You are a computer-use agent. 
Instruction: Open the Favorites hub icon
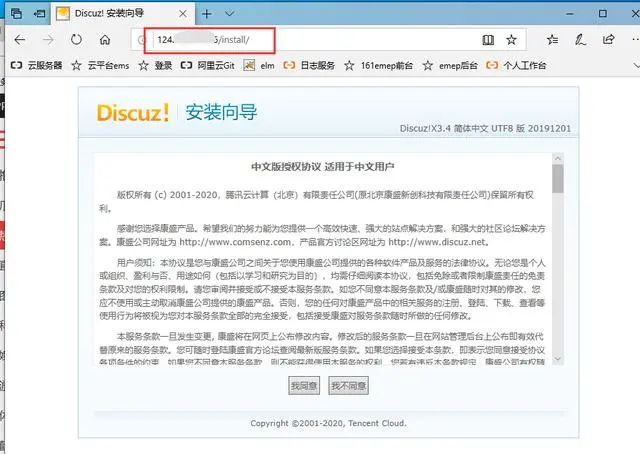click(x=552, y=40)
